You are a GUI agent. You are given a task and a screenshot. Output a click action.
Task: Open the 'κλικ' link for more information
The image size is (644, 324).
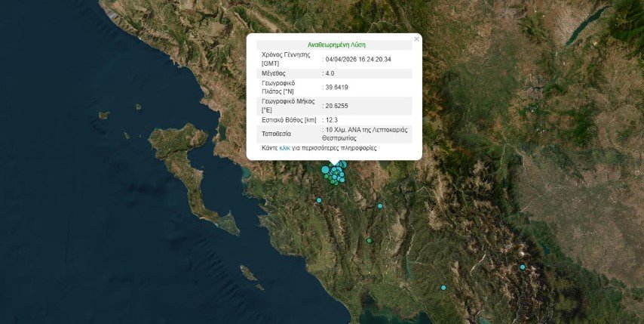pos(284,149)
